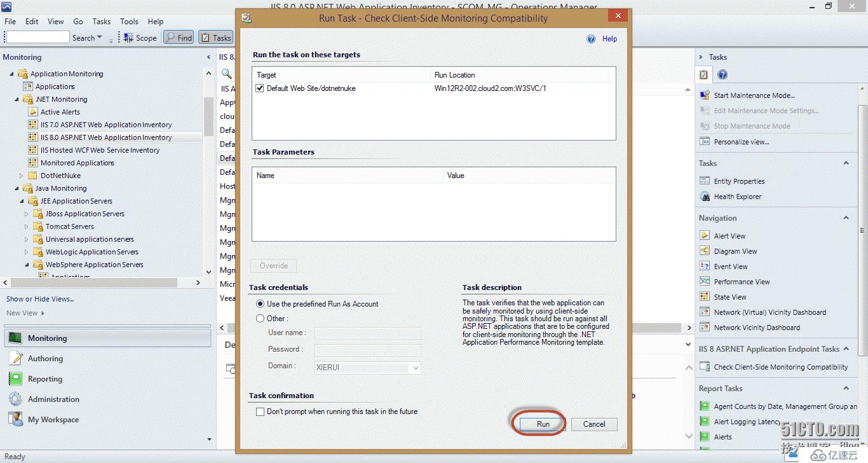Open Health Explorer icon
This screenshot has height=463, width=868.
coord(704,197)
